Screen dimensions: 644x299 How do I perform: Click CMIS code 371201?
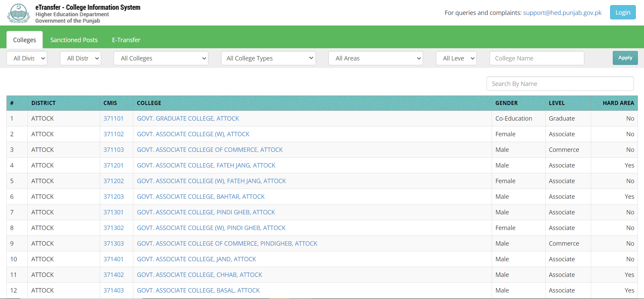(x=113, y=165)
